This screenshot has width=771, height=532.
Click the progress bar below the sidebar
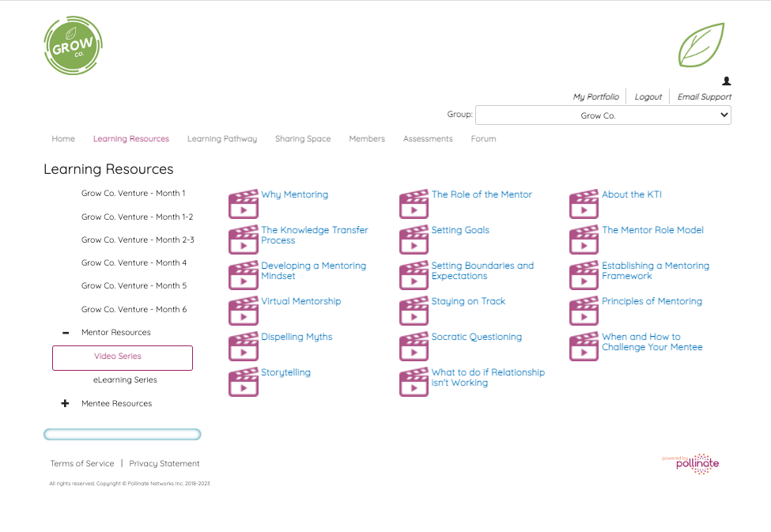pos(122,433)
